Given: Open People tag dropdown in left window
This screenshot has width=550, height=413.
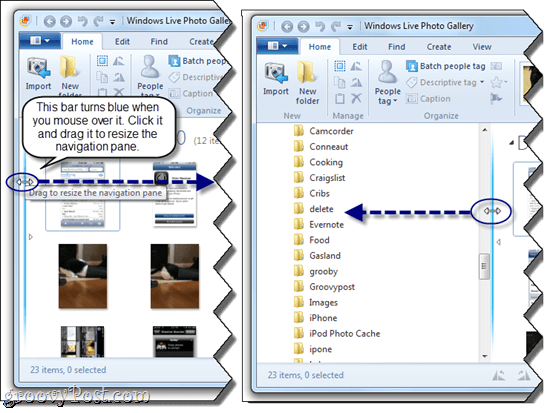Looking at the screenshot, I should coord(150,76).
